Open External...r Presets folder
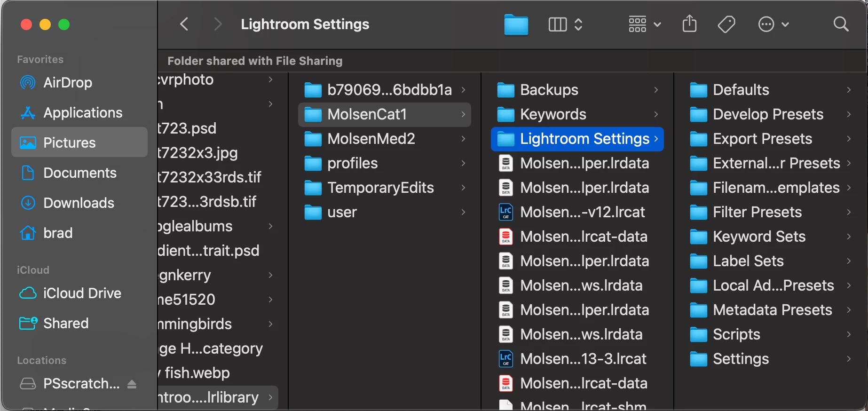Screen dimensions: 868x411 [x=770, y=163]
